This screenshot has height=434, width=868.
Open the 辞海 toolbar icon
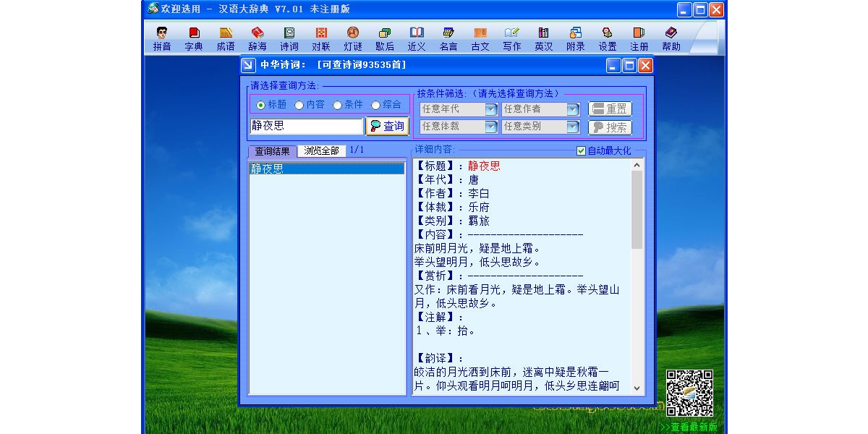pos(258,39)
